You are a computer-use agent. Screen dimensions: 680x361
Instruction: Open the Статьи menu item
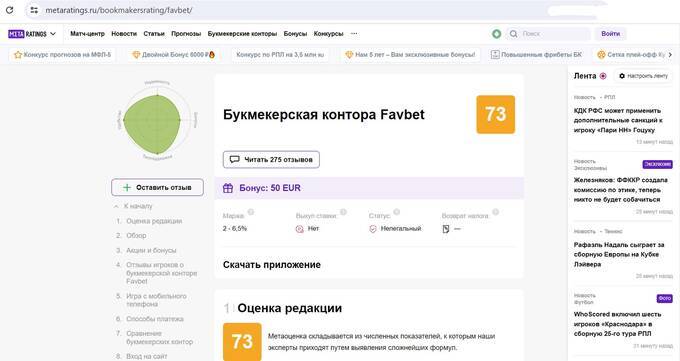click(154, 33)
